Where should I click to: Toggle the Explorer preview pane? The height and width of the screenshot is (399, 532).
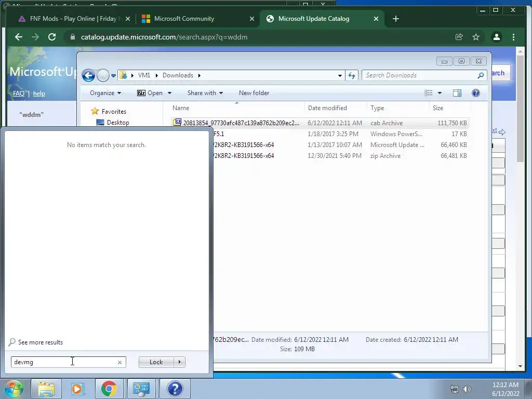click(x=457, y=93)
